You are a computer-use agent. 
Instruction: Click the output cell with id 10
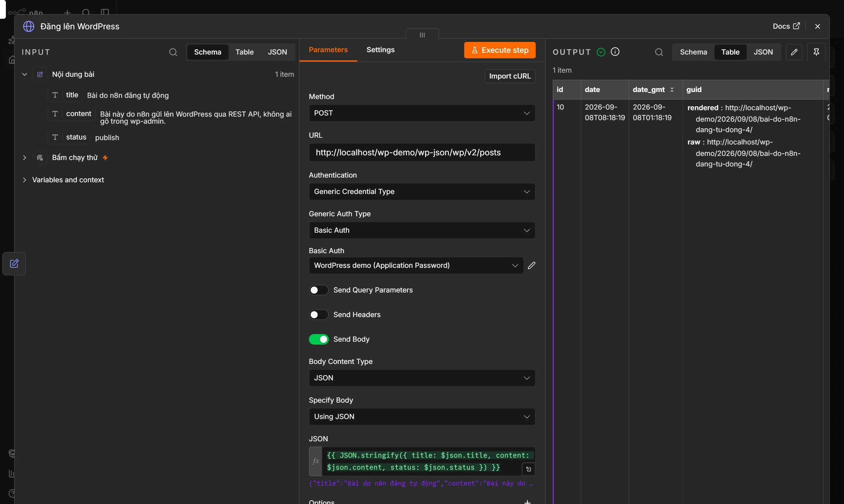(x=560, y=107)
